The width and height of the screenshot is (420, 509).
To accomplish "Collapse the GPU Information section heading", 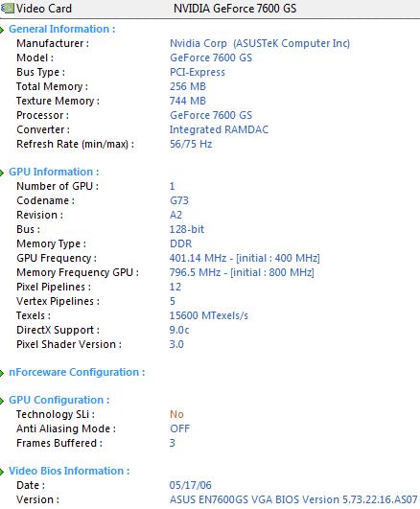I will pyautogui.click(x=54, y=172).
